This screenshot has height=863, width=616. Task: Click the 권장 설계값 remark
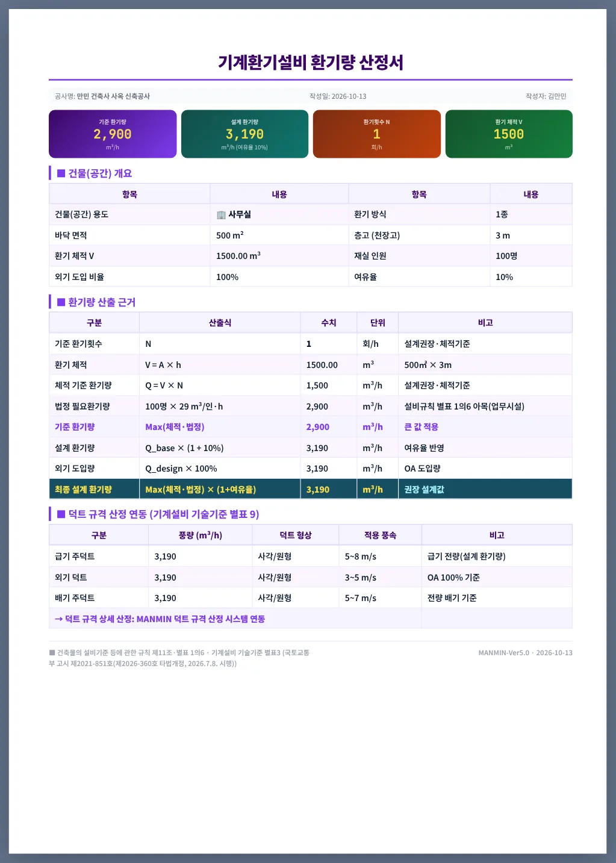(424, 490)
